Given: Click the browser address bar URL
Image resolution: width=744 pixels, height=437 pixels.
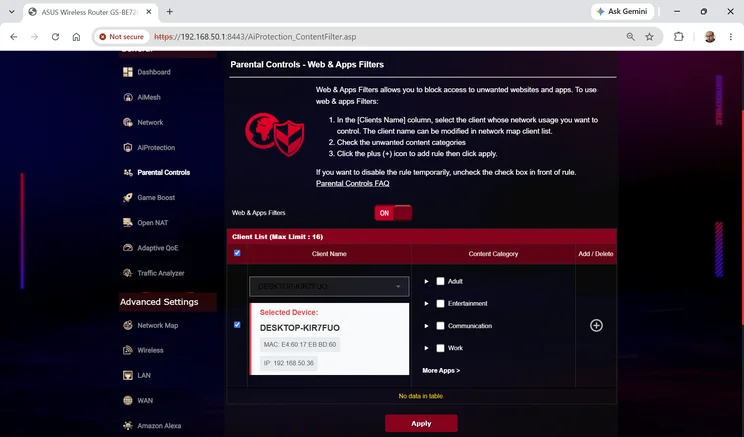Looking at the screenshot, I should (x=255, y=37).
